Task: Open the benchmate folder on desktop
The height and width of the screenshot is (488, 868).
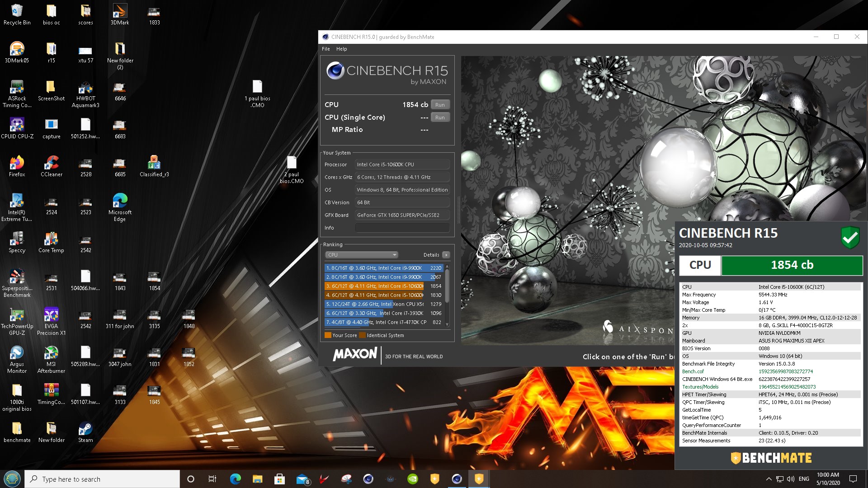Action: (17, 432)
